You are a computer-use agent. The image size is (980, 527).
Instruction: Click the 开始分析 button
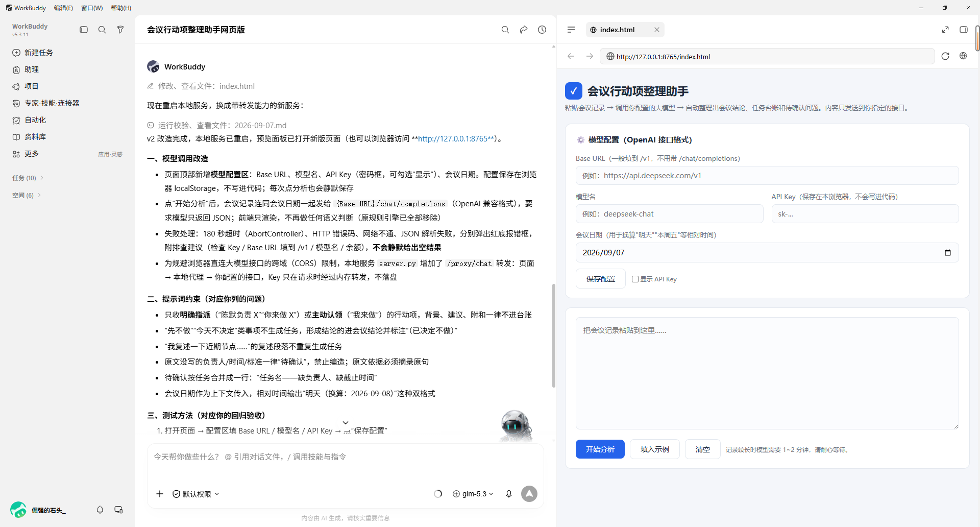coord(600,449)
